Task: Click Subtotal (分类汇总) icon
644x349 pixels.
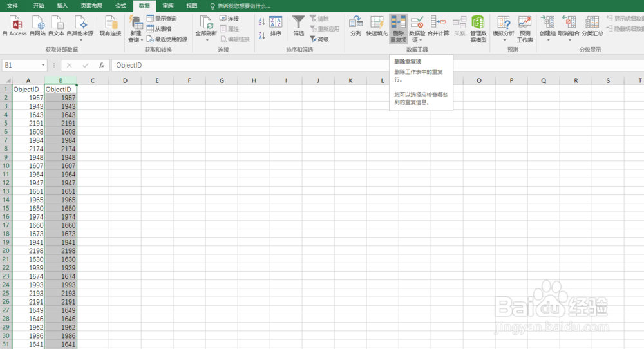Action: [x=592, y=22]
